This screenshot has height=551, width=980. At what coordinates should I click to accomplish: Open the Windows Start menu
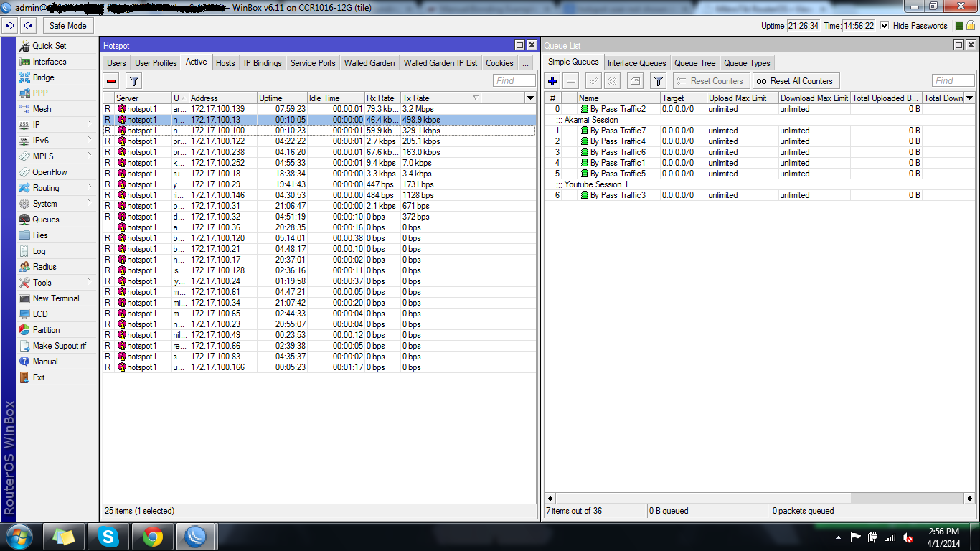tap(19, 537)
